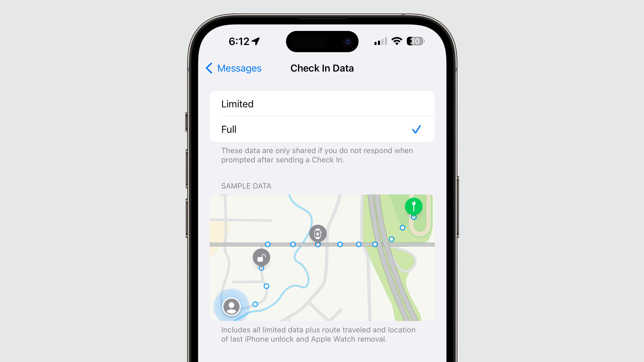Image resolution: width=644 pixels, height=362 pixels.
Task: Select the 'Limited' data sharing option
Action: (x=322, y=104)
